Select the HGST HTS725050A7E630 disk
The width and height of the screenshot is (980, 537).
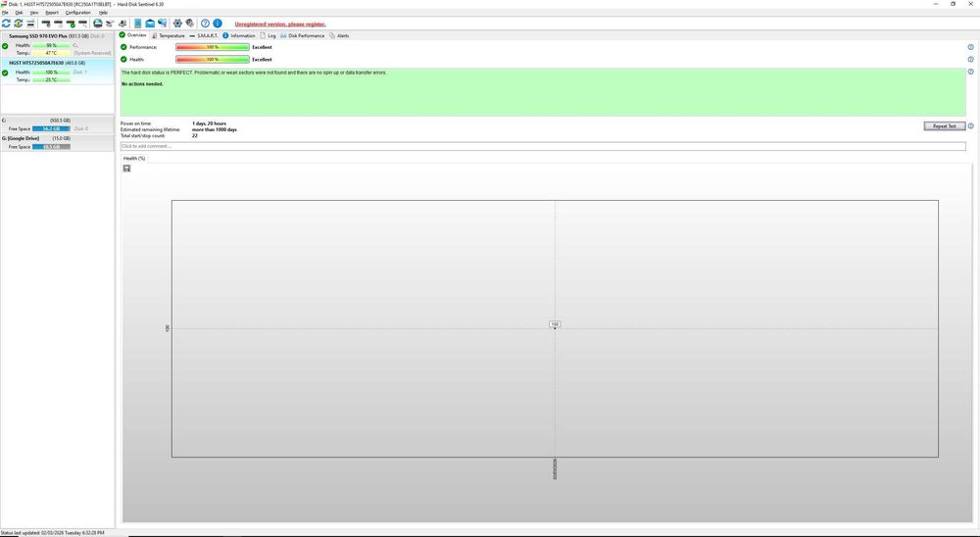click(57, 72)
